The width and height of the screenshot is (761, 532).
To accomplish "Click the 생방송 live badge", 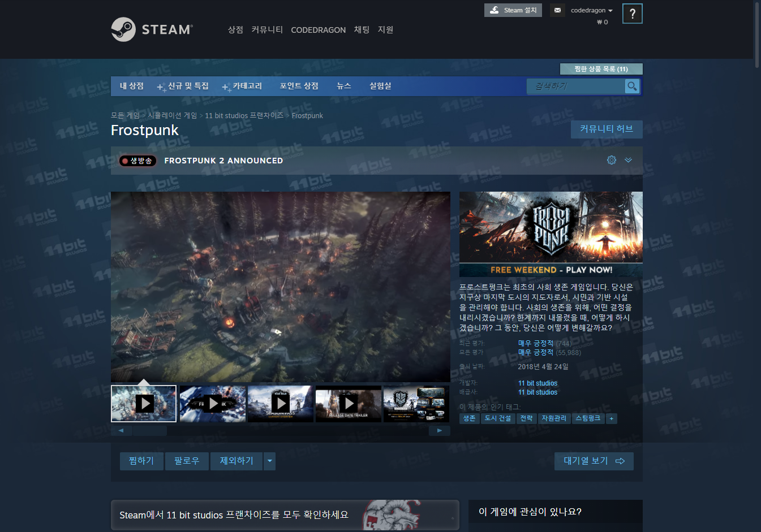I will [137, 161].
